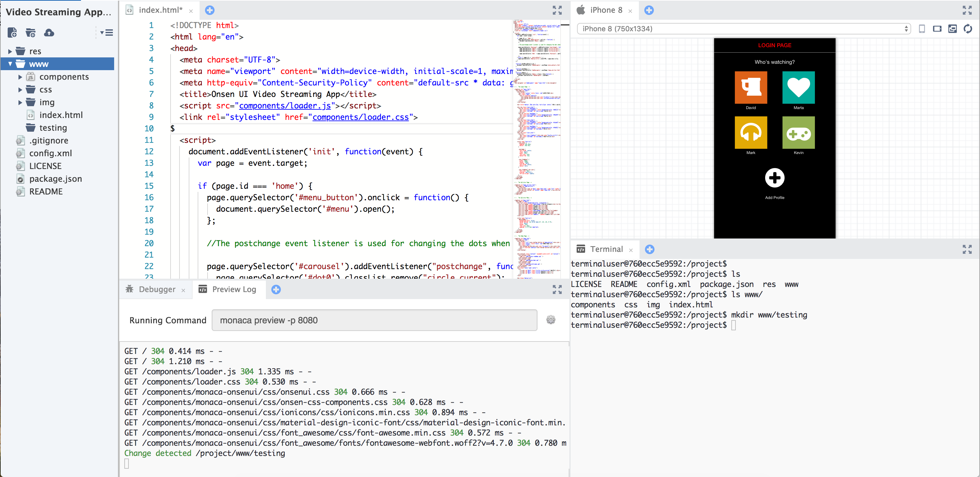Click the cloud upload icon in the project panel
Screen dimensions: 980x477
[x=49, y=33]
